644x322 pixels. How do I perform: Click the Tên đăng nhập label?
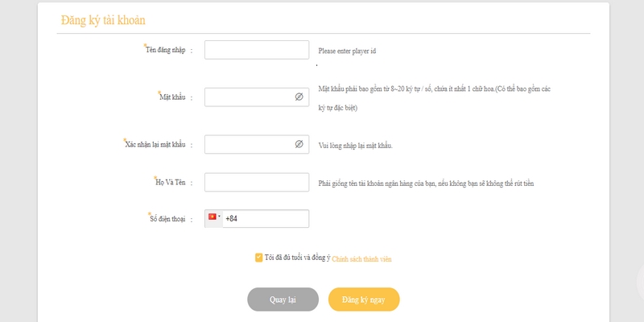coord(166,50)
